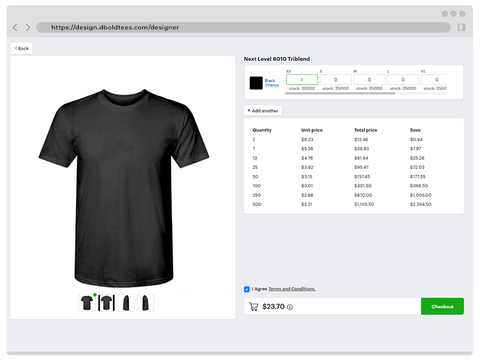Viewport: 480px width, 362px height.
Task: Click the Back button
Action: click(x=21, y=48)
